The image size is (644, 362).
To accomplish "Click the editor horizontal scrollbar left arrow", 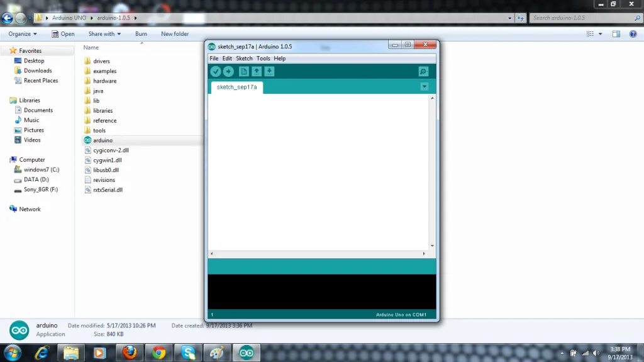I will pyautogui.click(x=211, y=254).
